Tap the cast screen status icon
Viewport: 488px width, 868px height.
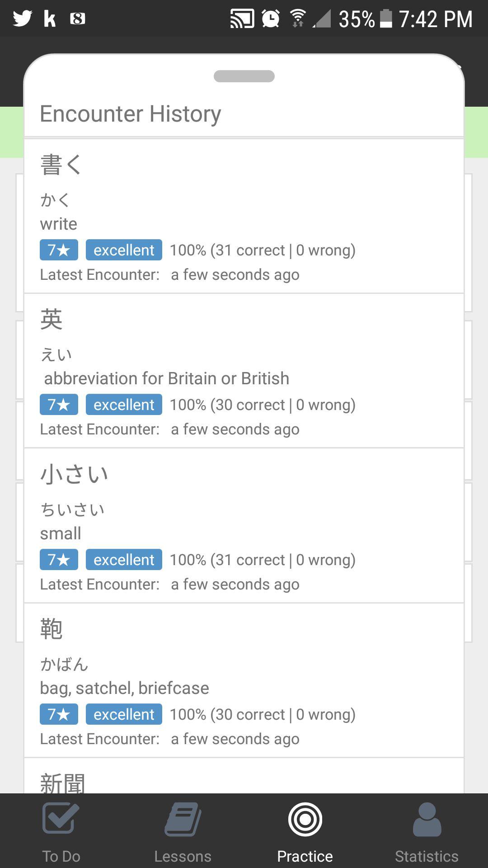[242, 19]
